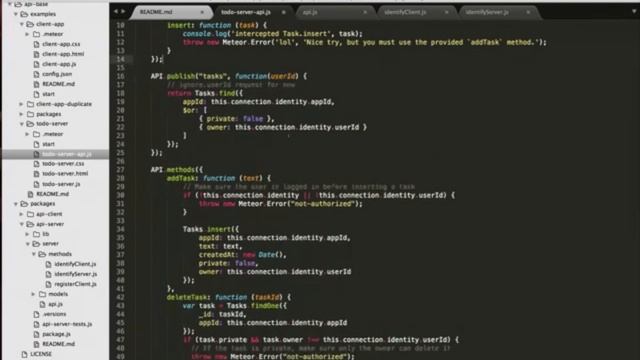640x360 pixels.
Task: Collapse the todo-server folder arrow
Action: point(22,124)
